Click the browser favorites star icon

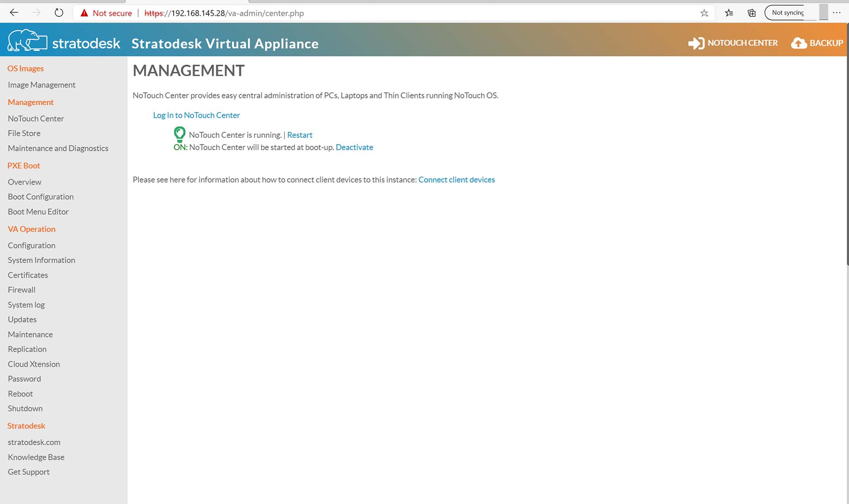[x=706, y=12]
